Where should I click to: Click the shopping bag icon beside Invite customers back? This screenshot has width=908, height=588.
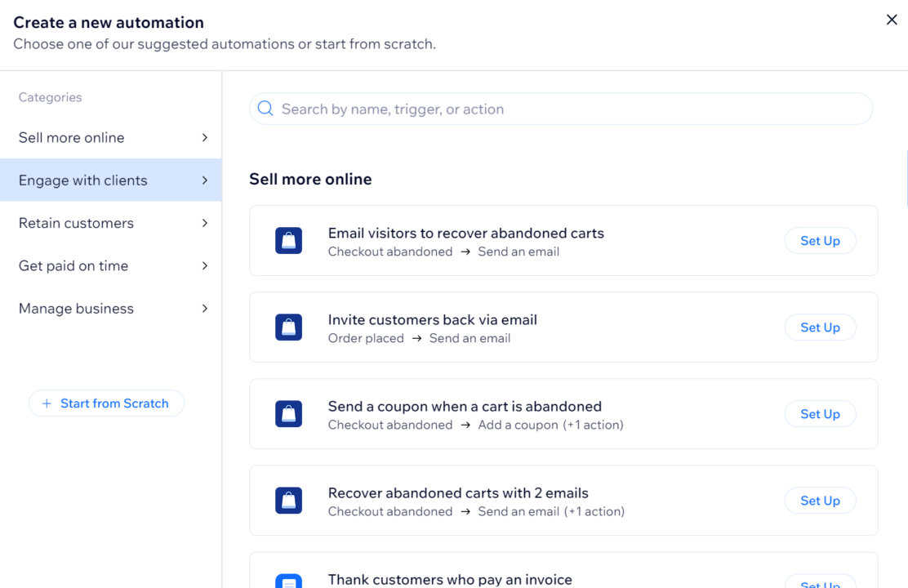(288, 327)
